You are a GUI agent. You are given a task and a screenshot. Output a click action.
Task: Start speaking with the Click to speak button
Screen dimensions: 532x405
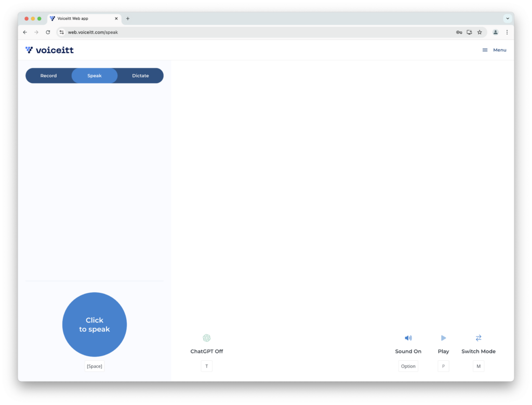pyautogui.click(x=95, y=325)
